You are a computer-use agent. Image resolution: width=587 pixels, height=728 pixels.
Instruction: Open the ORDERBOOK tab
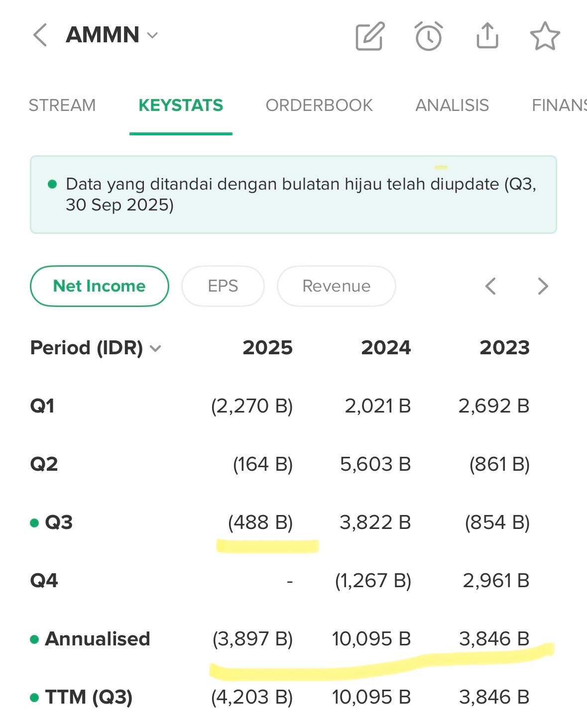pos(319,105)
